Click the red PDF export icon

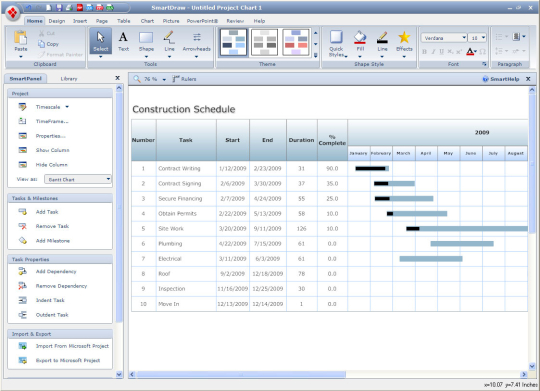[80, 7]
